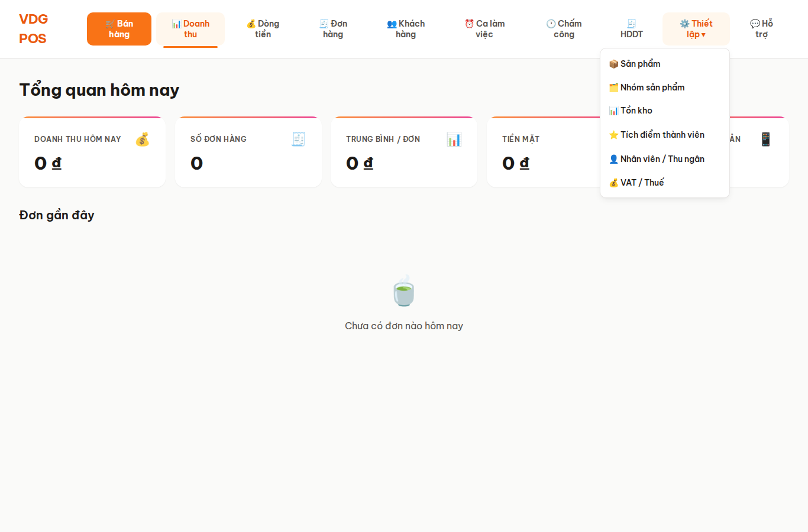Click the receipt icon on Số đơn hàng card
Image resolution: width=808 pixels, height=532 pixels.
[x=298, y=140]
